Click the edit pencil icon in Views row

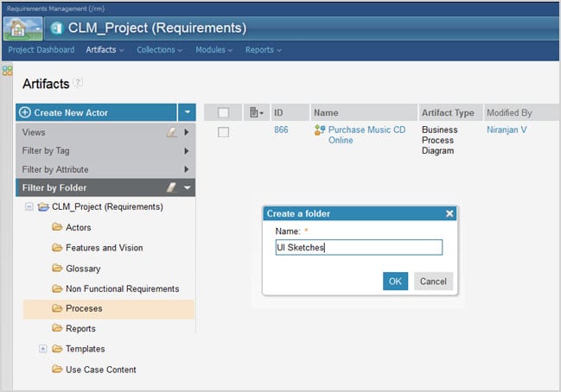171,133
